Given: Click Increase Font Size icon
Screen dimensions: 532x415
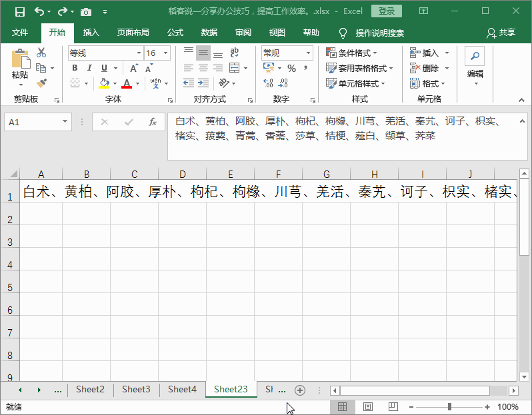Looking at the screenshot, I should 134,68.
